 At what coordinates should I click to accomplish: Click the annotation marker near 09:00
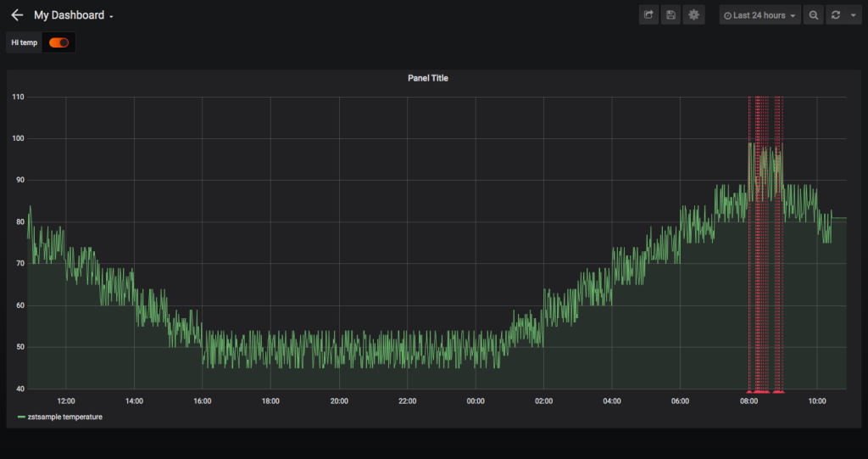click(x=779, y=392)
